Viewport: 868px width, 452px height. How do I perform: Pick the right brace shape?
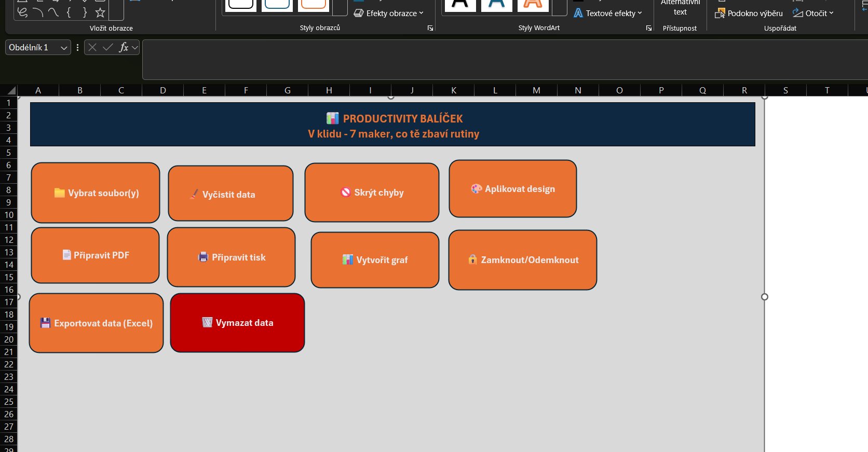click(x=85, y=12)
